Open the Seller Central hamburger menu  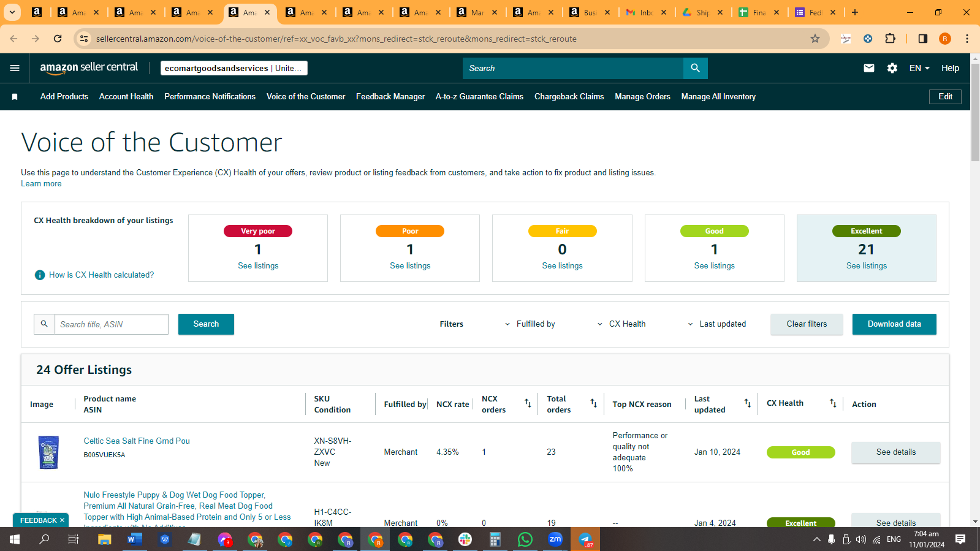pyautogui.click(x=15, y=68)
